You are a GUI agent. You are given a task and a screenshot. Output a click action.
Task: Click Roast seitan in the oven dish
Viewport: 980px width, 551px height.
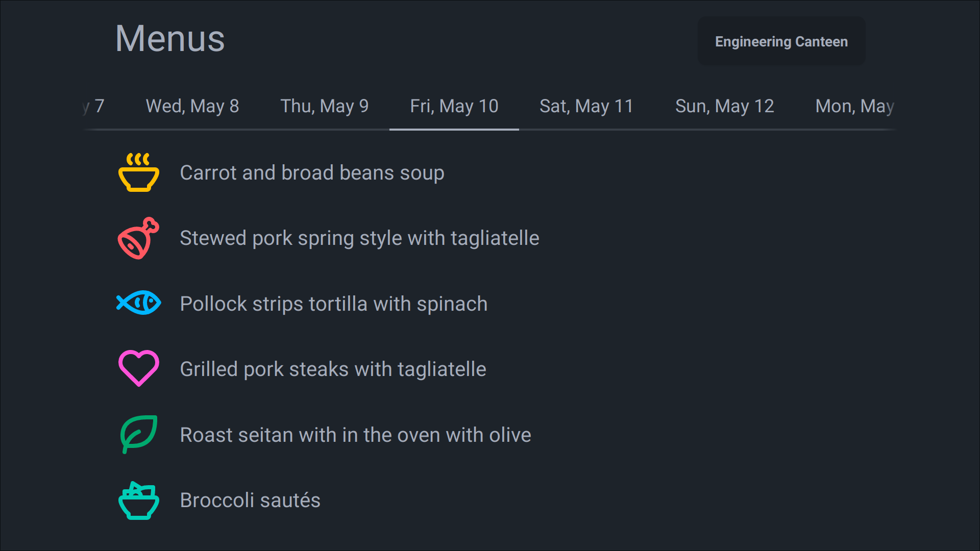click(x=355, y=435)
